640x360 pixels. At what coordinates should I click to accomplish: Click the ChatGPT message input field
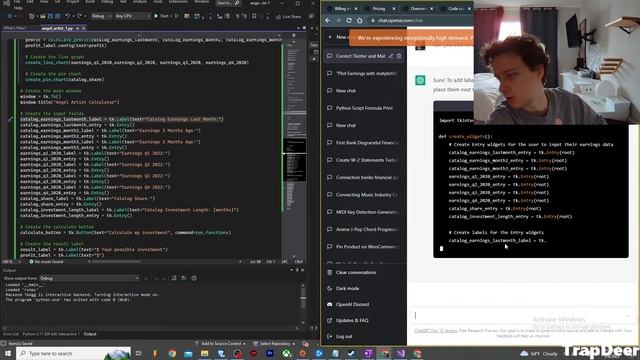coord(522,316)
